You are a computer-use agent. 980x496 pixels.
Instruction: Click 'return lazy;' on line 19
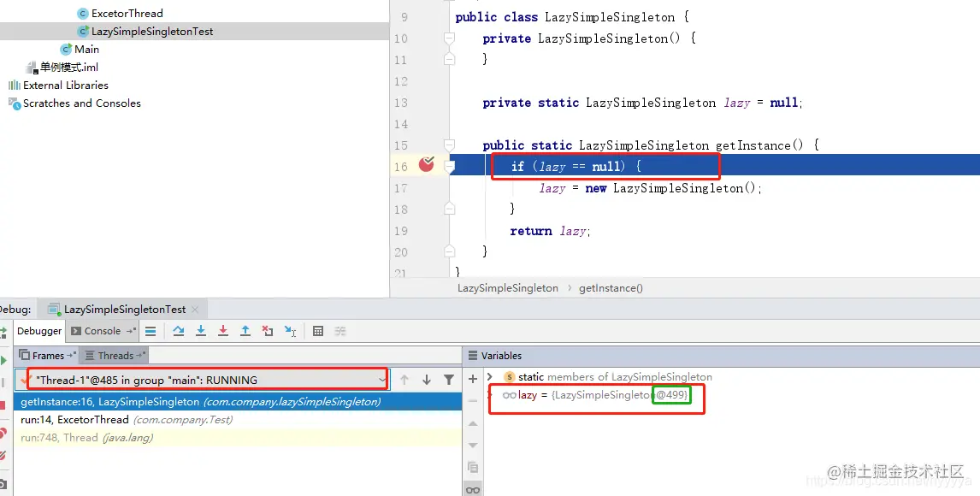550,231
